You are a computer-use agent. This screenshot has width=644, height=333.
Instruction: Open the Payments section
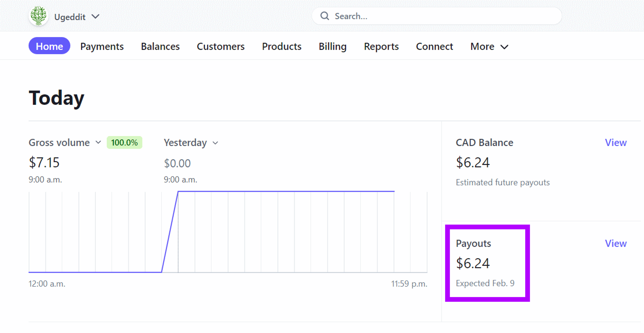pyautogui.click(x=102, y=46)
